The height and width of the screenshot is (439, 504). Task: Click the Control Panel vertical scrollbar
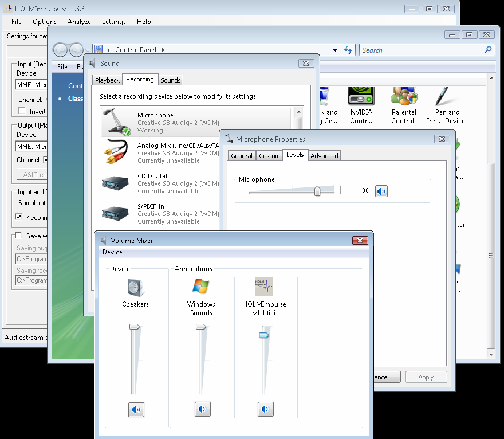[x=491, y=256]
